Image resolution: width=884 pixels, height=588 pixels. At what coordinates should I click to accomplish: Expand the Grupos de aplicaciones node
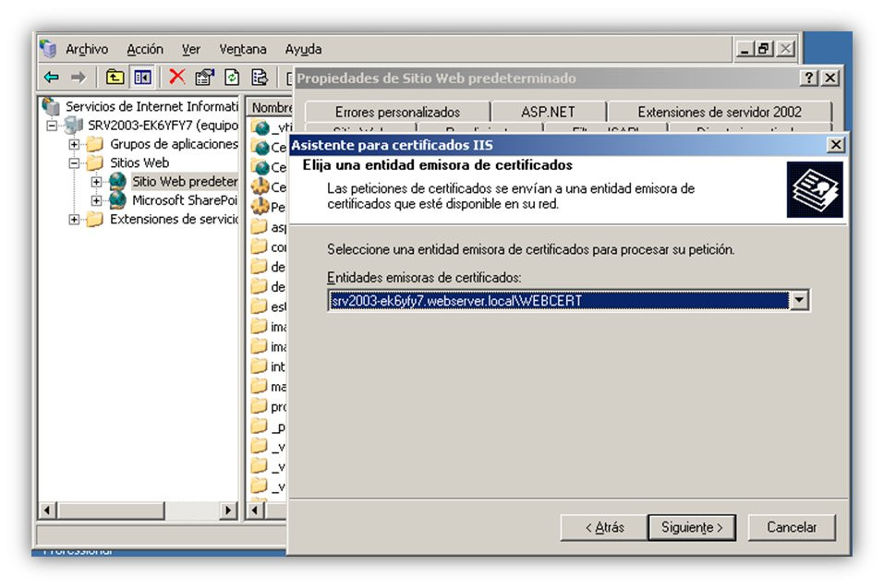pyautogui.click(x=74, y=144)
